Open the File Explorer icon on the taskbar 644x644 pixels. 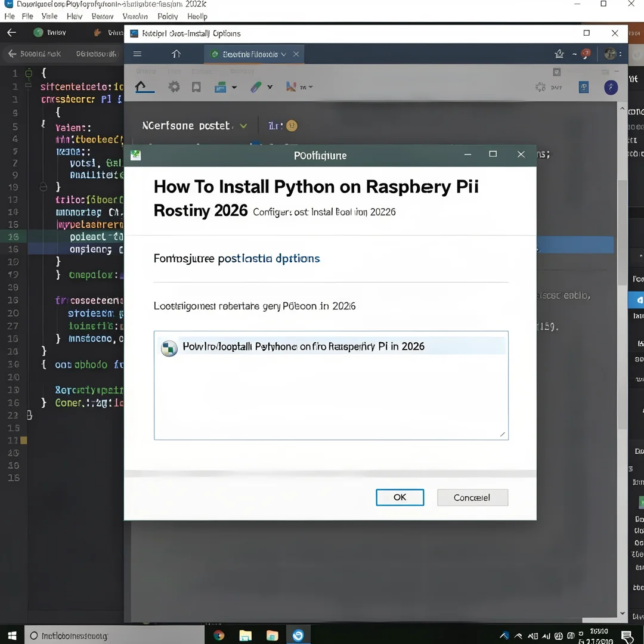click(246, 636)
